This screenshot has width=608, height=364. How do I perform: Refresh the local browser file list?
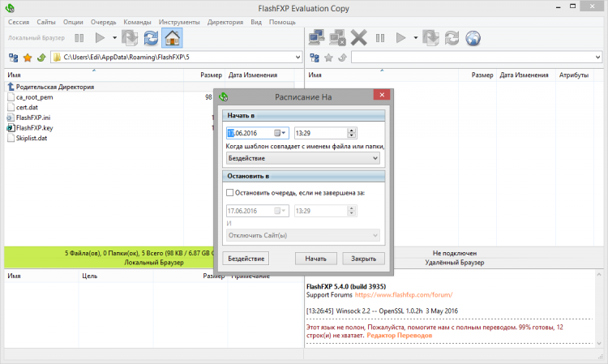pos(151,38)
